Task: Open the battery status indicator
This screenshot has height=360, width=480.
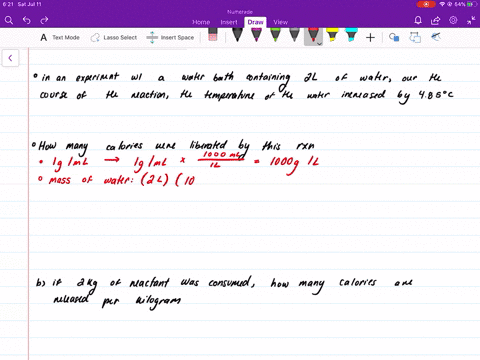Action: (472, 4)
